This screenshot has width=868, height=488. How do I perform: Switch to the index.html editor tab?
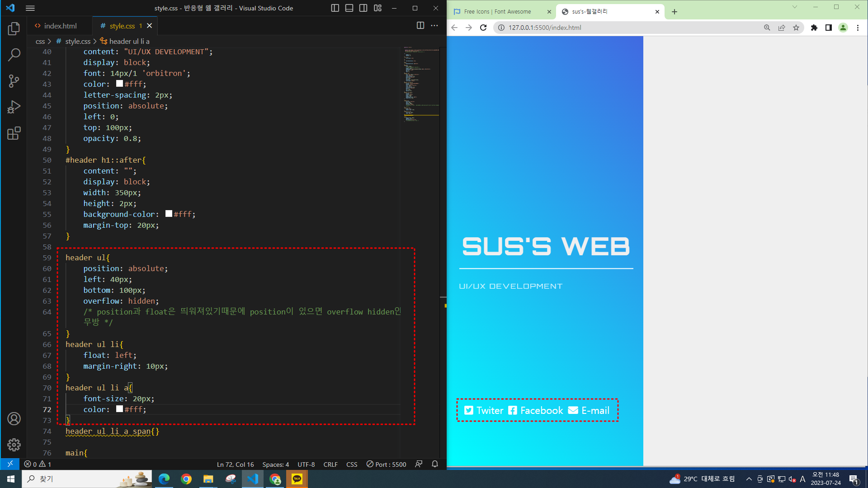pos(60,26)
